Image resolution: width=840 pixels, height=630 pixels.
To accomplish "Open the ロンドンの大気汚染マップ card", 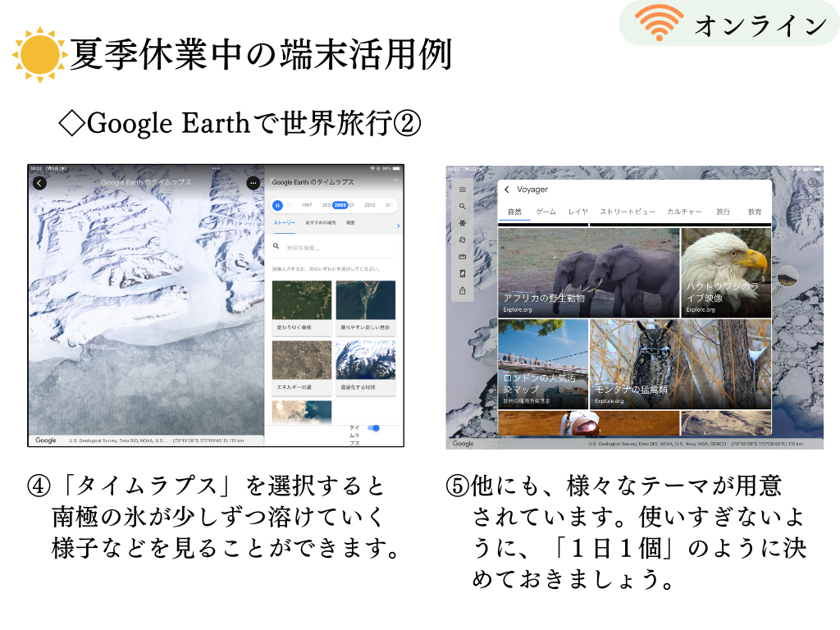I will coord(543,363).
